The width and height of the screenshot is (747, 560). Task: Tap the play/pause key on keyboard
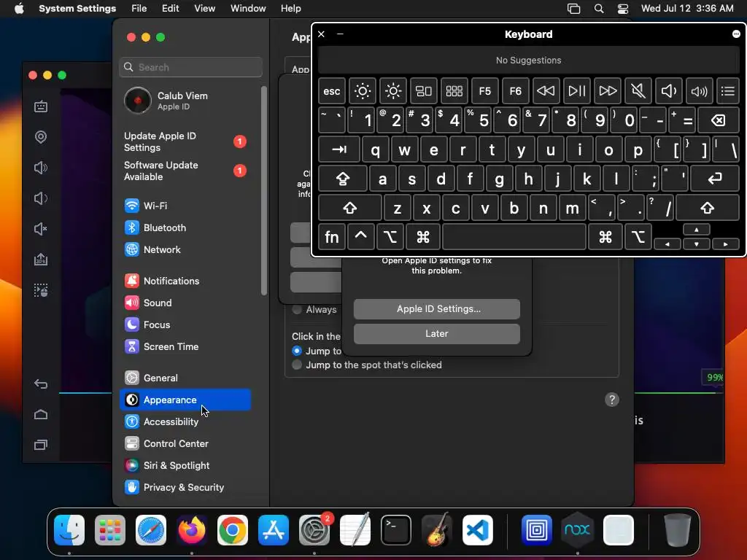pyautogui.click(x=576, y=91)
